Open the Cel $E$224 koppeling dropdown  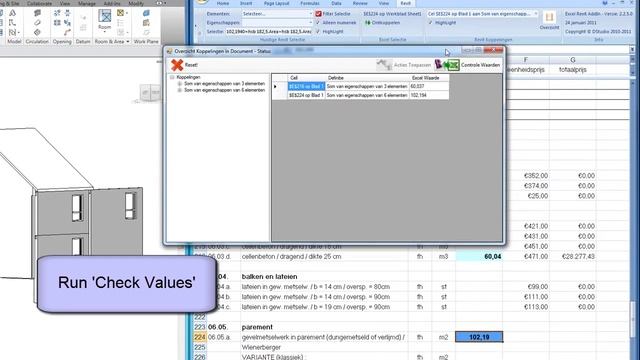536,13
